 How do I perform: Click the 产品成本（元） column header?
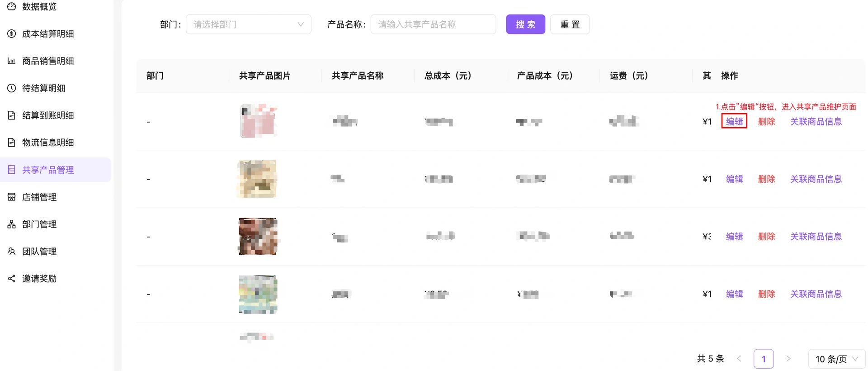click(545, 76)
